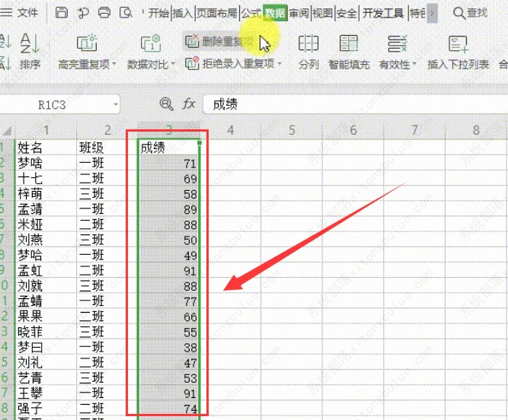
Task: Click the cell with name 王攀
Action: (46, 393)
